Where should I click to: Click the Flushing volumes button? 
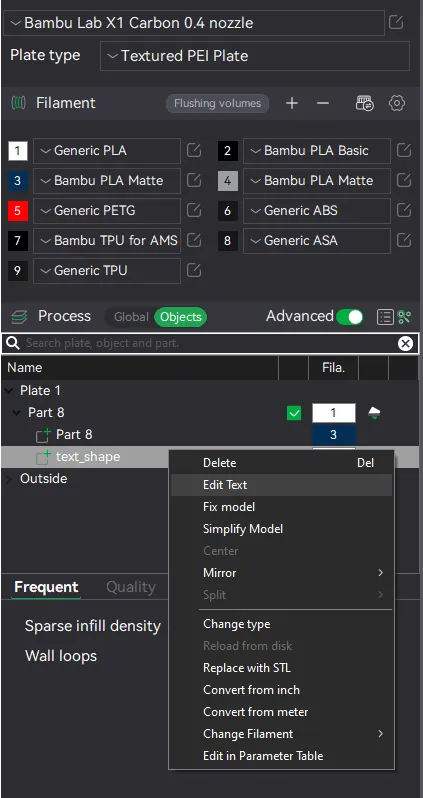[x=217, y=103]
